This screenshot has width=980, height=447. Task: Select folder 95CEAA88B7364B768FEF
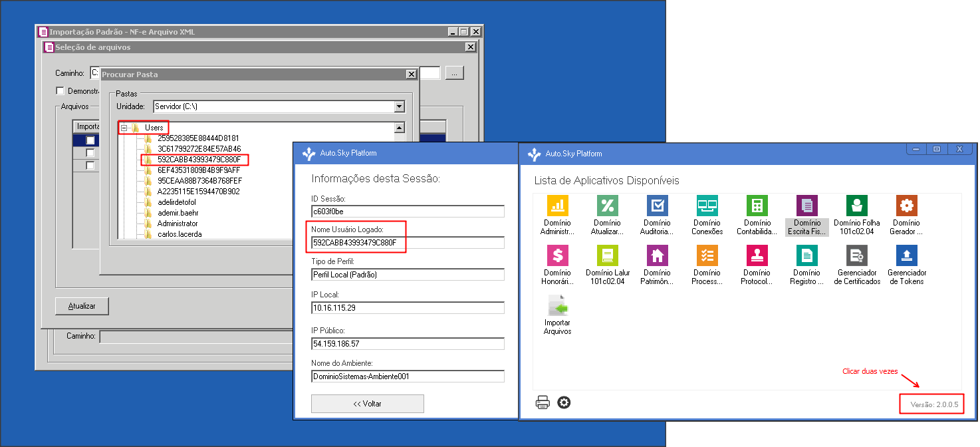199,181
